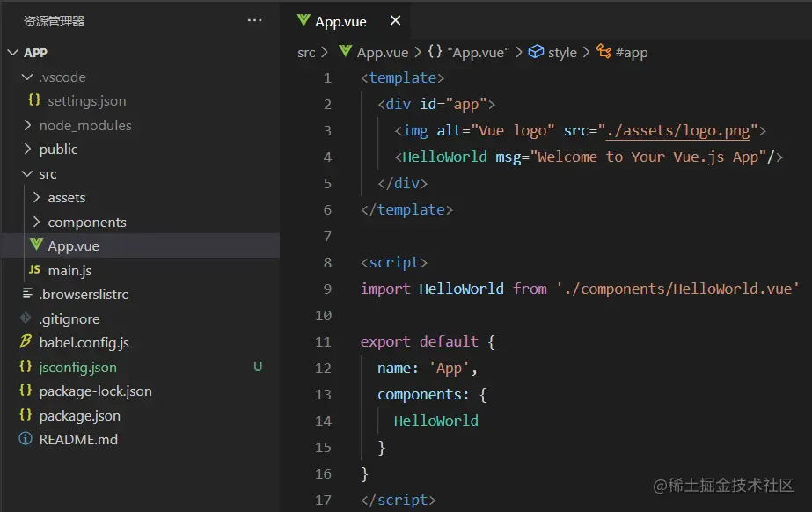812x512 pixels.
Task: Click line number 11 in the gutter
Action: [323, 341]
